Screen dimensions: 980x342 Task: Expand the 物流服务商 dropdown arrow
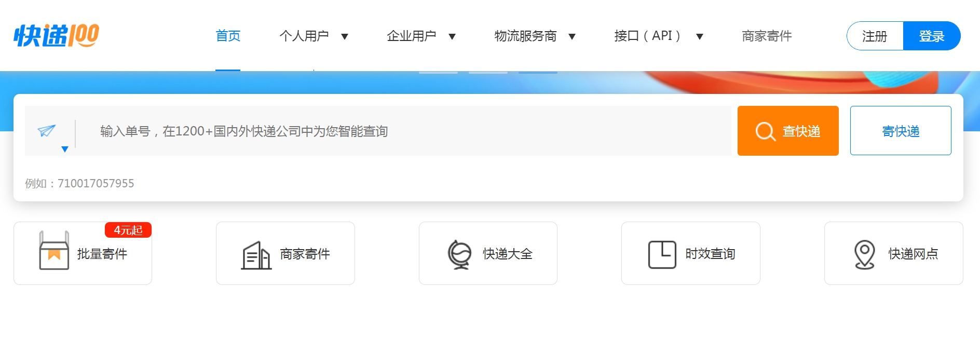(572, 36)
